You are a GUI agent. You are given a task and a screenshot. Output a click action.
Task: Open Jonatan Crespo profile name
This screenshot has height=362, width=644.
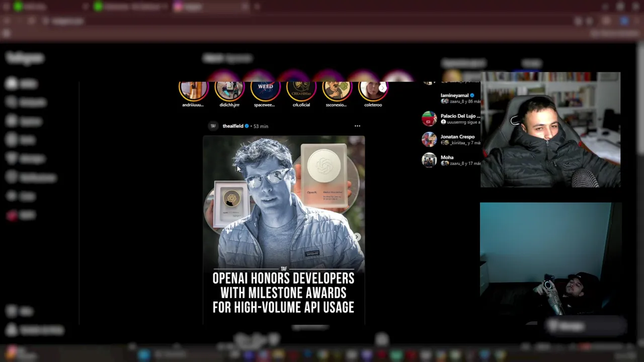click(457, 137)
